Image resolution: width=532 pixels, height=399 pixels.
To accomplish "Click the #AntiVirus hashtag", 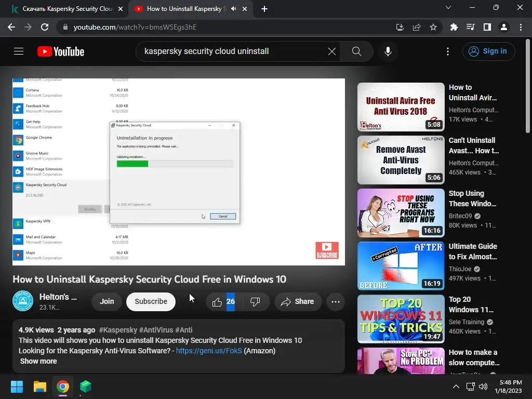I will pos(156,330).
